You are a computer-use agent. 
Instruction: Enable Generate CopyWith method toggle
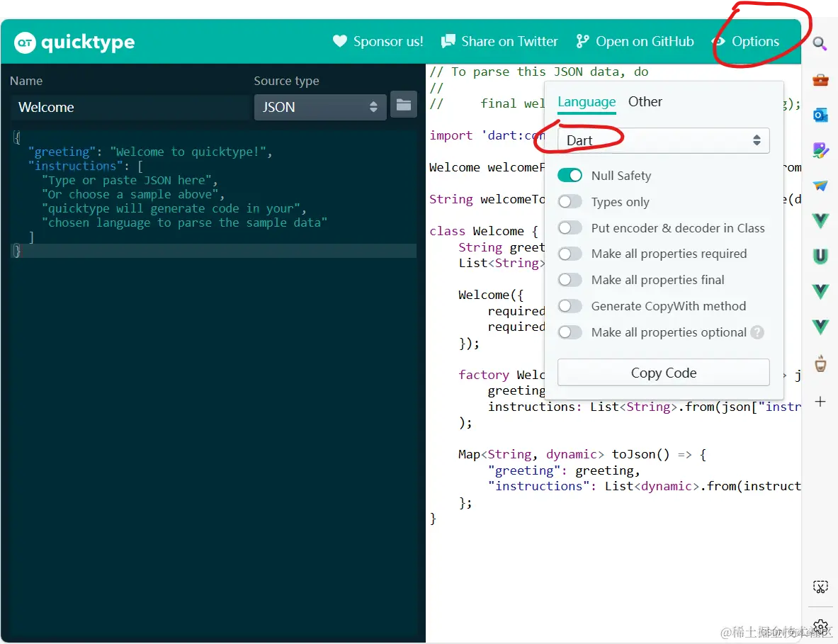tap(570, 306)
